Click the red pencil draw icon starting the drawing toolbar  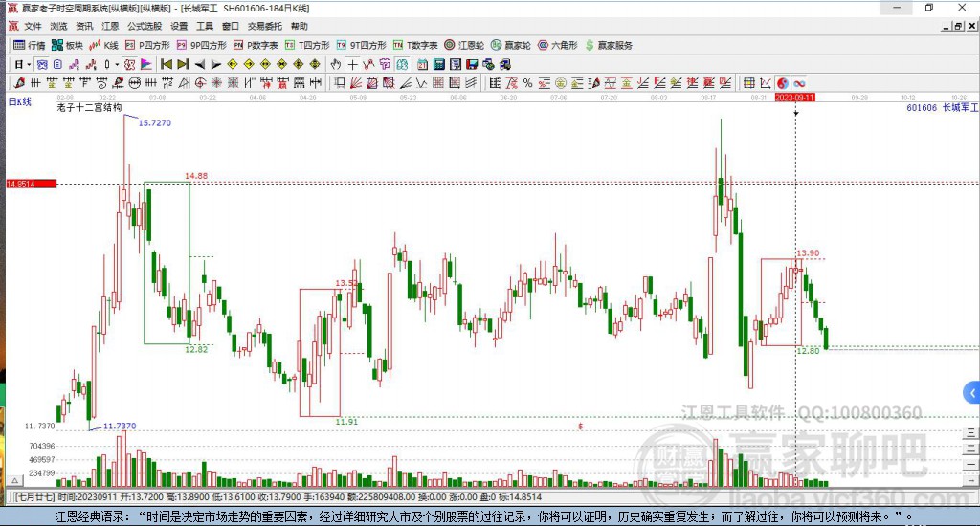click(19, 83)
